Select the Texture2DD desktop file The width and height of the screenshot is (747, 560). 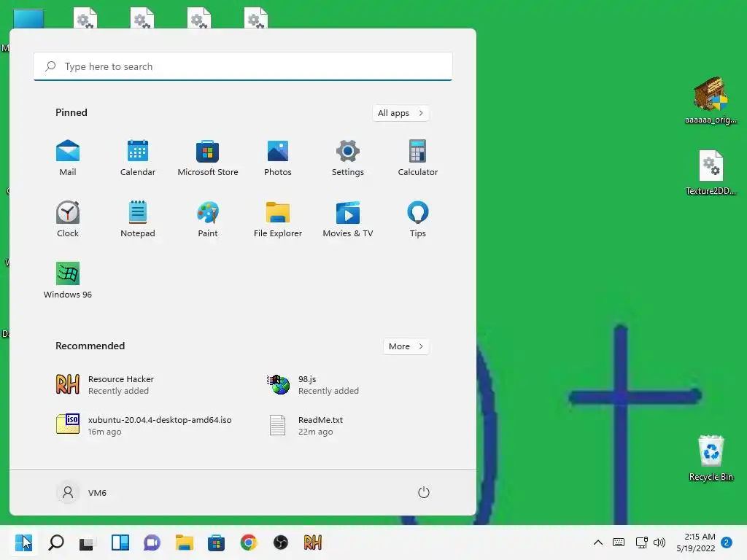coord(711,172)
